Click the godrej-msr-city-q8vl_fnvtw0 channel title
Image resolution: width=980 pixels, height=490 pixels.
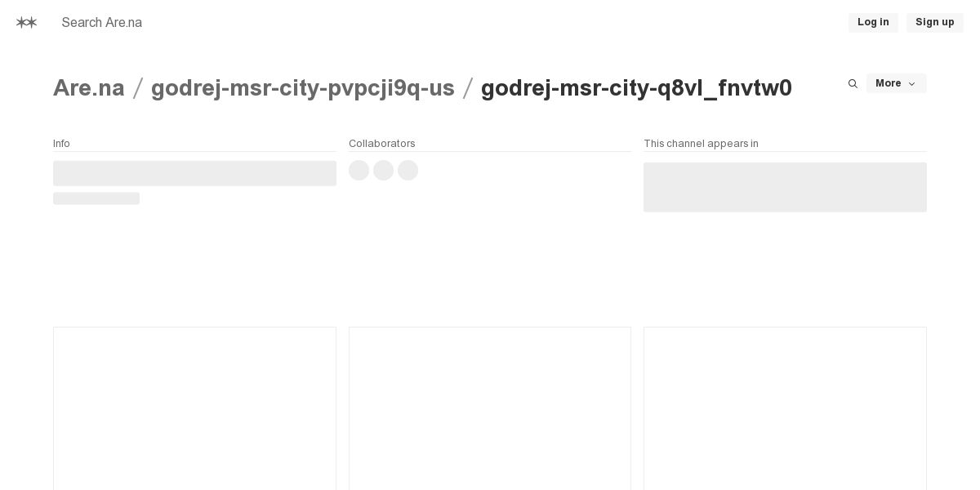click(636, 88)
